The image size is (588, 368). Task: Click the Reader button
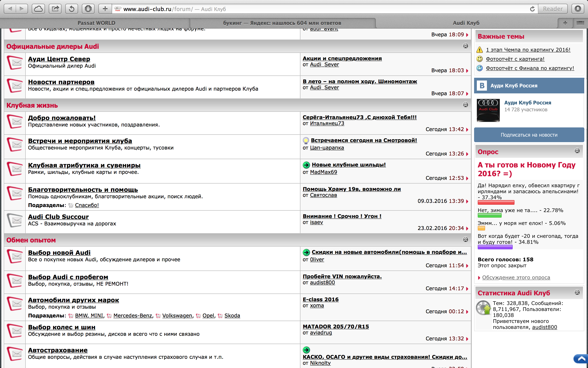[553, 9]
